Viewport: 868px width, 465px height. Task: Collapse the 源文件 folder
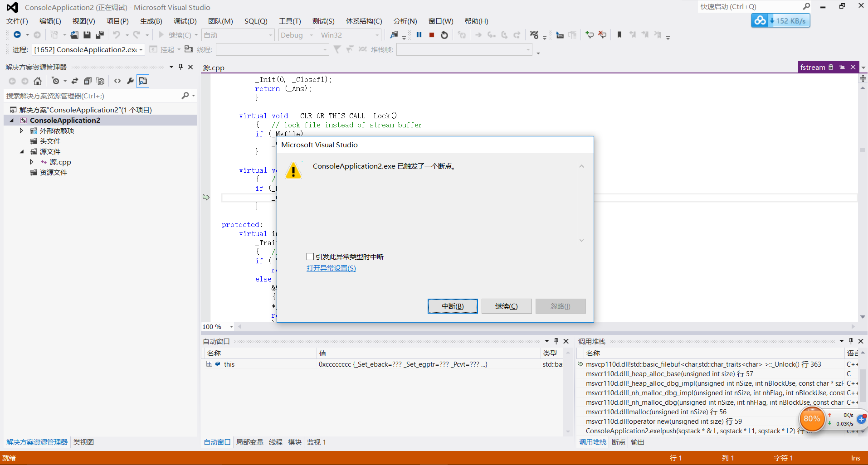(x=21, y=151)
